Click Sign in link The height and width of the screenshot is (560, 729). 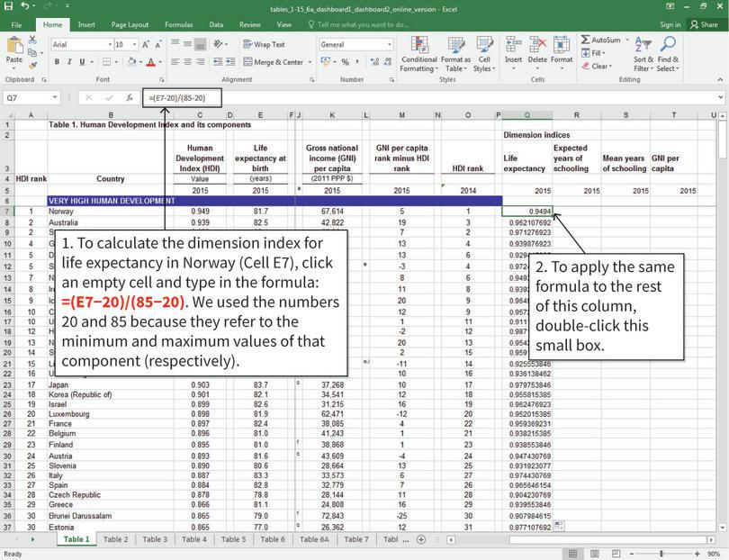(x=670, y=24)
